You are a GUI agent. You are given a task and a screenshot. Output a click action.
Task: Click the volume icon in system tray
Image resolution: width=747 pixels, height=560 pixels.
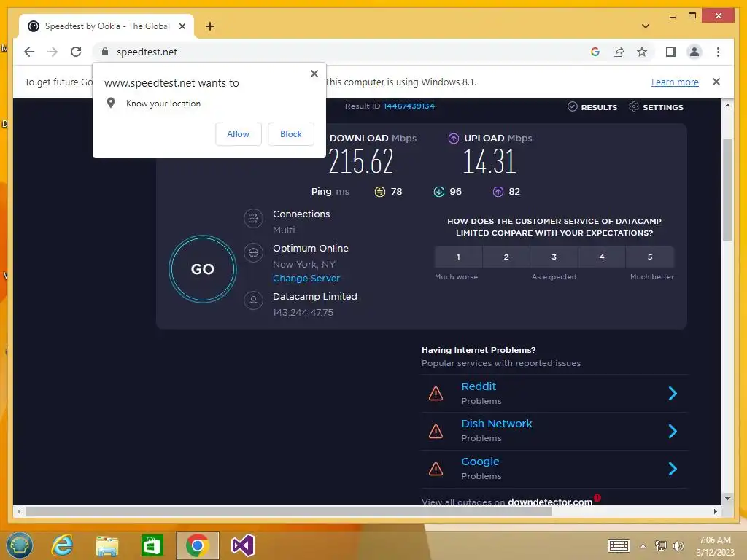(x=678, y=545)
